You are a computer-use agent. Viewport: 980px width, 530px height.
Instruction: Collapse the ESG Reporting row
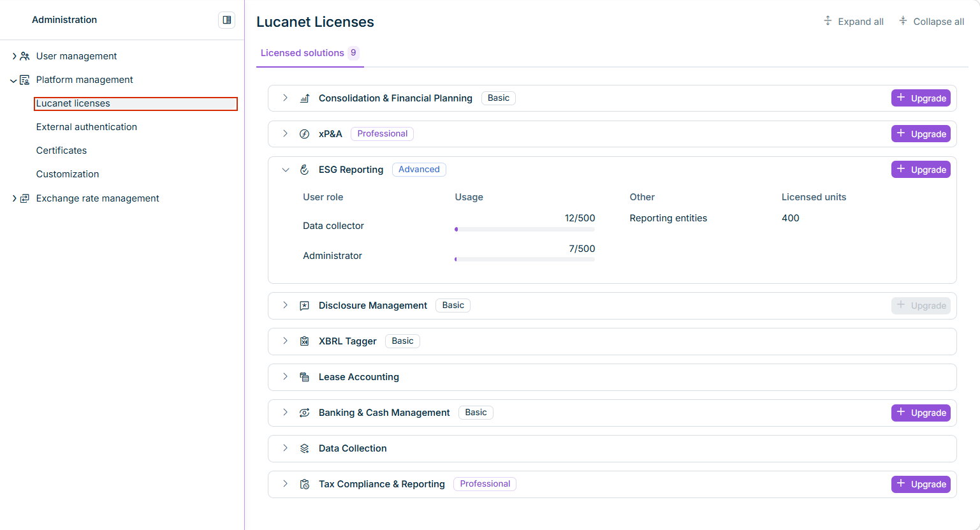coord(285,170)
